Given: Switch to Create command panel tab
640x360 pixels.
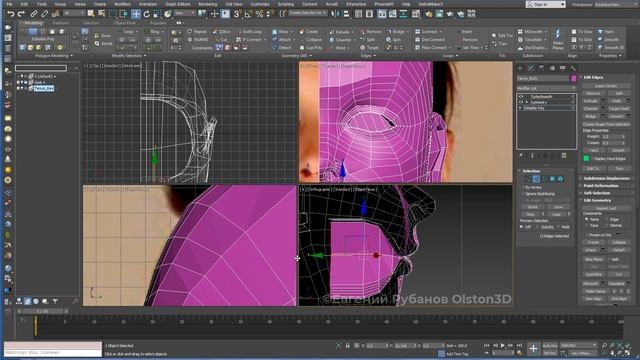Looking at the screenshot, I should coord(520,68).
